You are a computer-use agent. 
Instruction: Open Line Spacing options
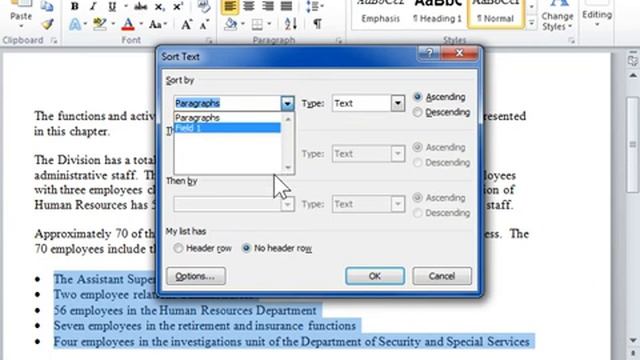point(314,7)
